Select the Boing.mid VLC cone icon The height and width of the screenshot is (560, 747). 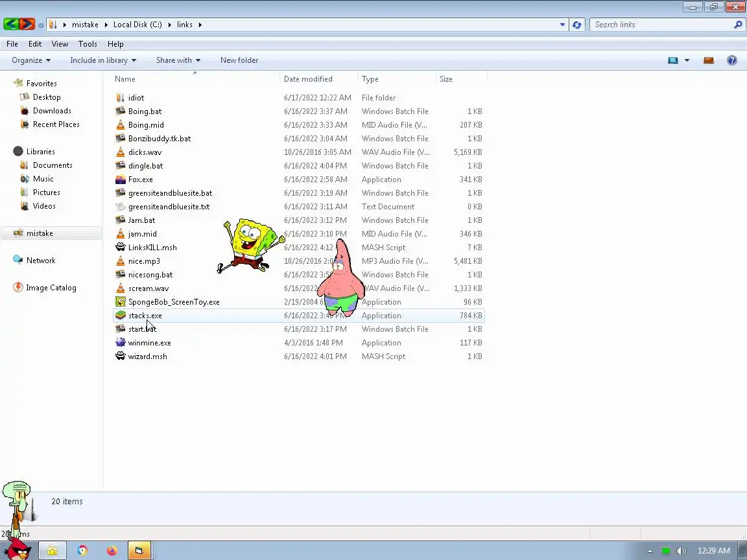[121, 124]
